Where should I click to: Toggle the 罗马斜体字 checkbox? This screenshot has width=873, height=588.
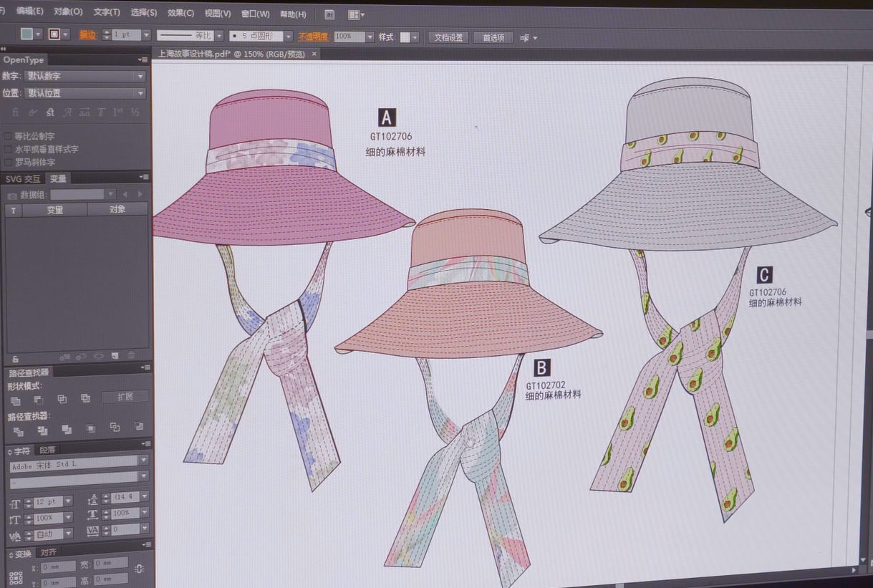tap(8, 163)
